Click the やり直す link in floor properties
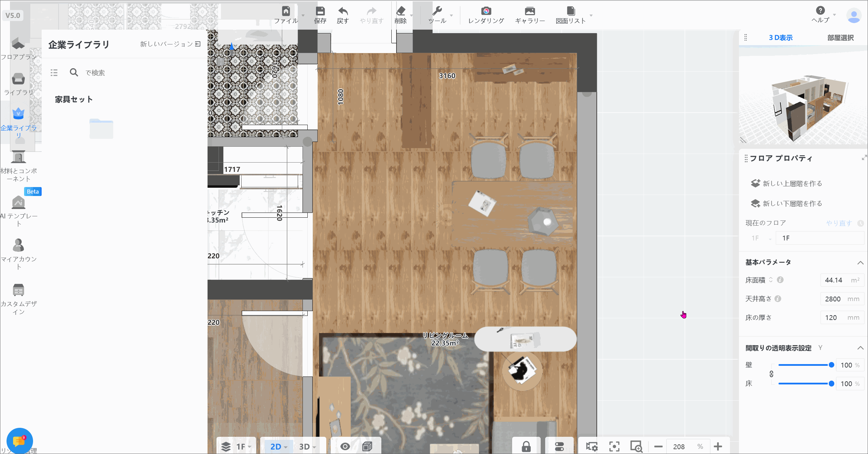Viewport: 868px width, 454px height. point(839,223)
